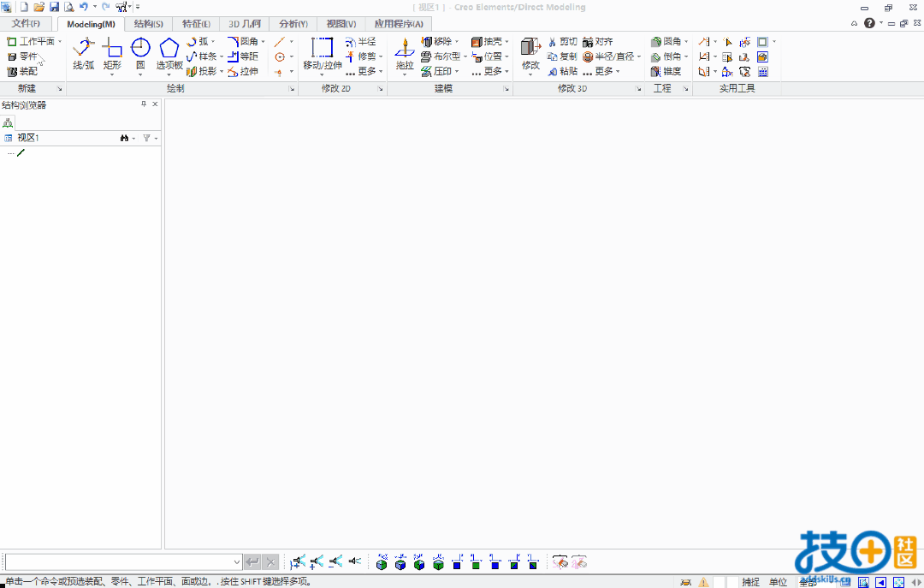Screen dimensions: 924x588
Task: Open the 半径/直径 dropdown arrow
Action: [639, 56]
